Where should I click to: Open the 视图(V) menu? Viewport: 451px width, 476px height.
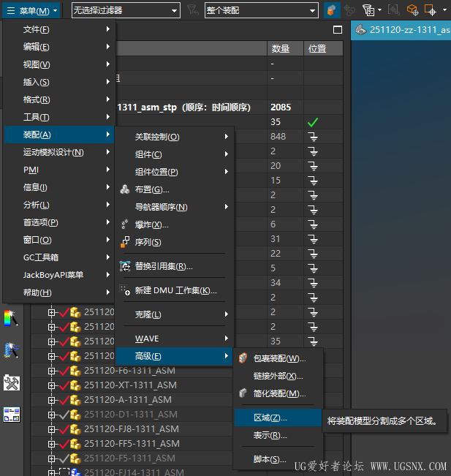click(x=59, y=64)
